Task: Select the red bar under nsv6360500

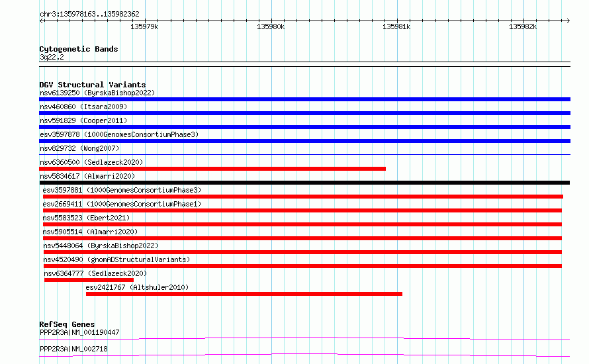Action: click(x=212, y=169)
